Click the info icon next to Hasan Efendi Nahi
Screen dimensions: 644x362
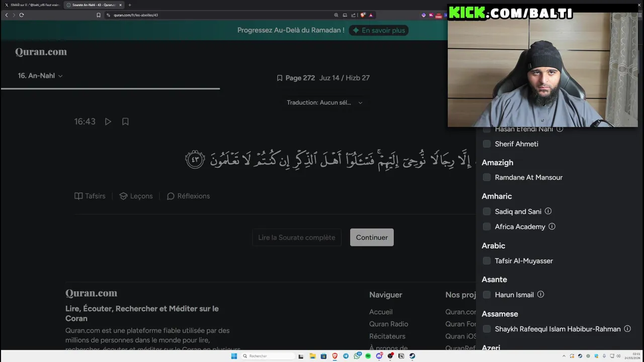tap(559, 129)
